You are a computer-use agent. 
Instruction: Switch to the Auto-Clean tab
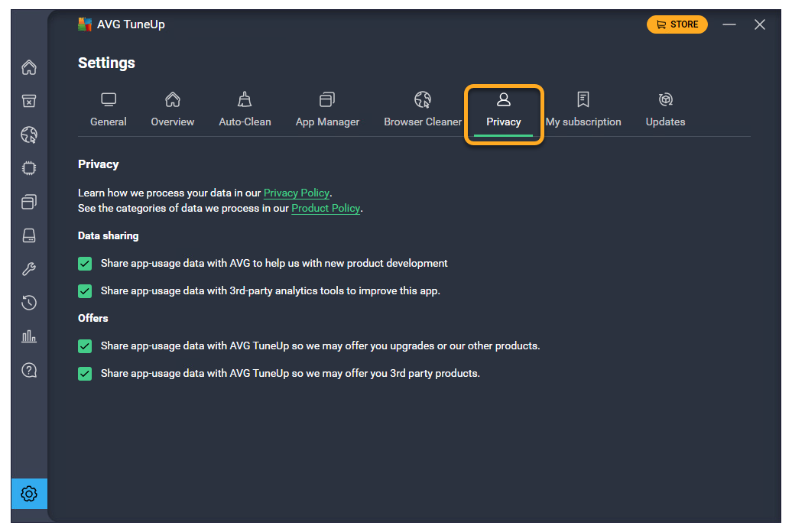coord(245,110)
